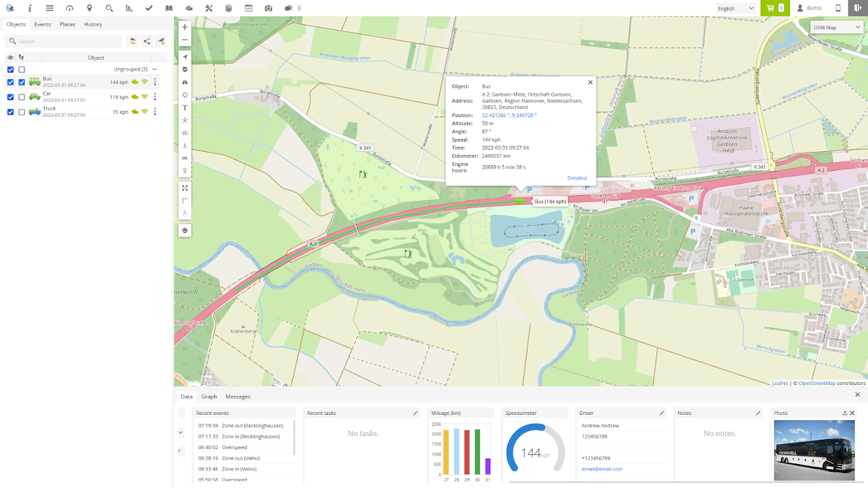Toggle the Ungrouped group visibility checkbox
Viewport: 868px width, 488px height.
tap(10, 70)
